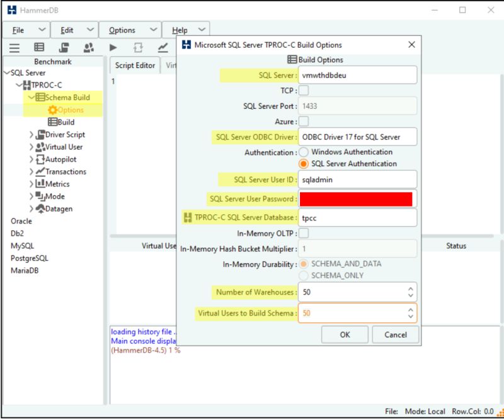
Task: Expand the Driver Script tree node
Action: click(31, 135)
